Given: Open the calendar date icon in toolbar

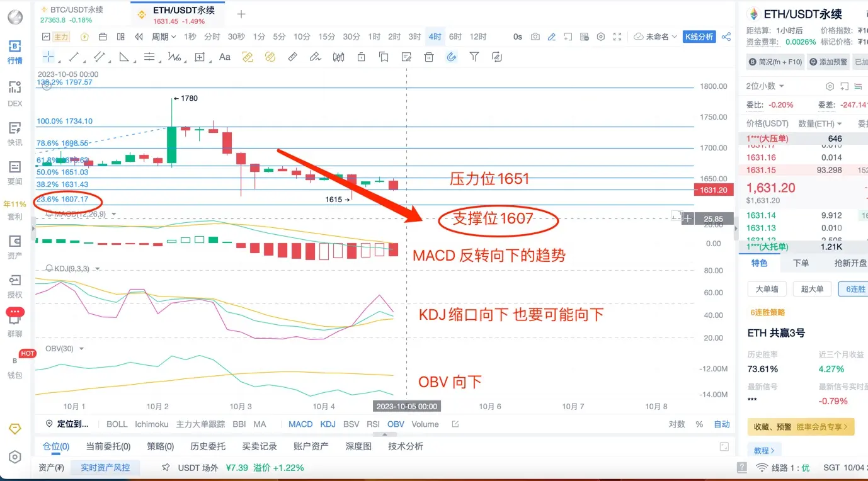Looking at the screenshot, I should [x=103, y=37].
